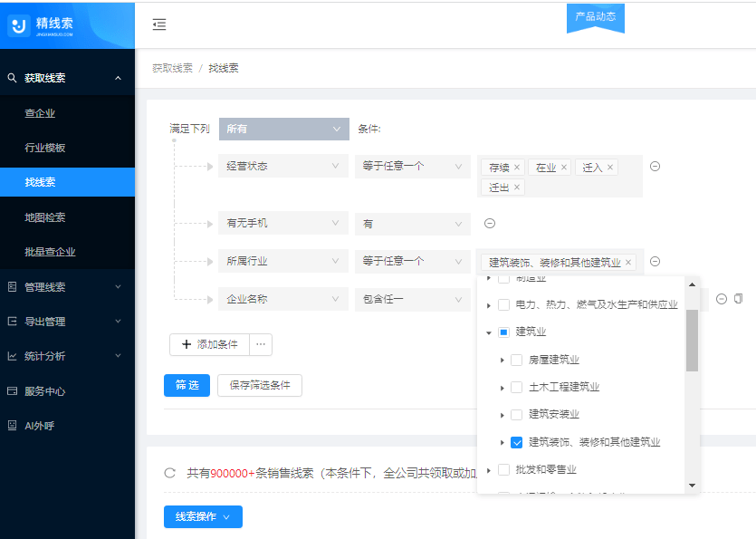
Task: Expand the 土木工程建筑业 tree node
Action: click(x=502, y=388)
